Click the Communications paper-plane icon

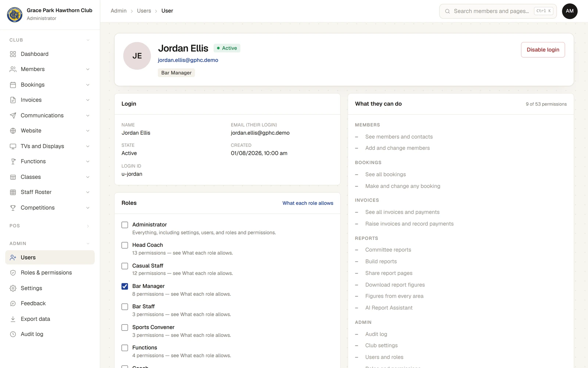pos(13,116)
